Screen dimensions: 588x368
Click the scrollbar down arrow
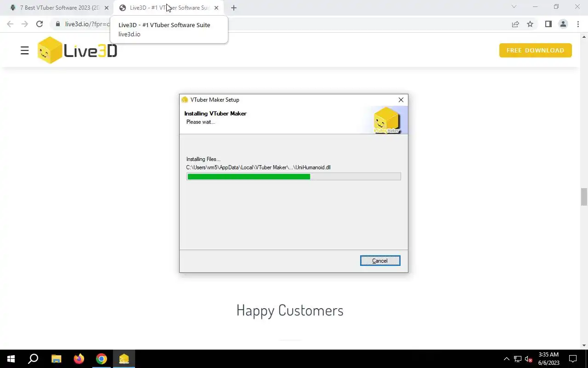point(584,345)
